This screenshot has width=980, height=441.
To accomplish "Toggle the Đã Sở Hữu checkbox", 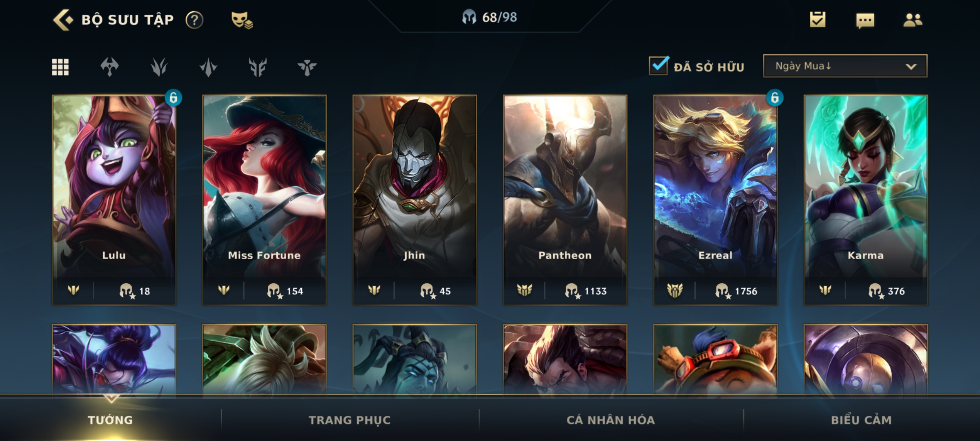I will pyautogui.click(x=659, y=66).
